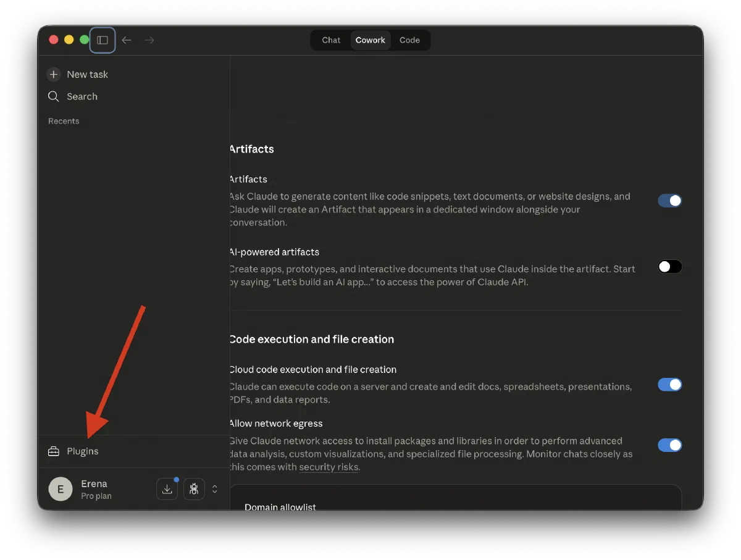Collapse the sidebar with the panel icon
741x560 pixels.
tap(103, 40)
